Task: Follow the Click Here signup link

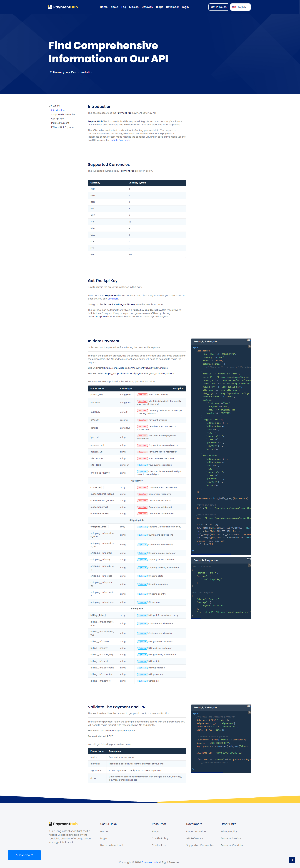Action: (x=113, y=299)
